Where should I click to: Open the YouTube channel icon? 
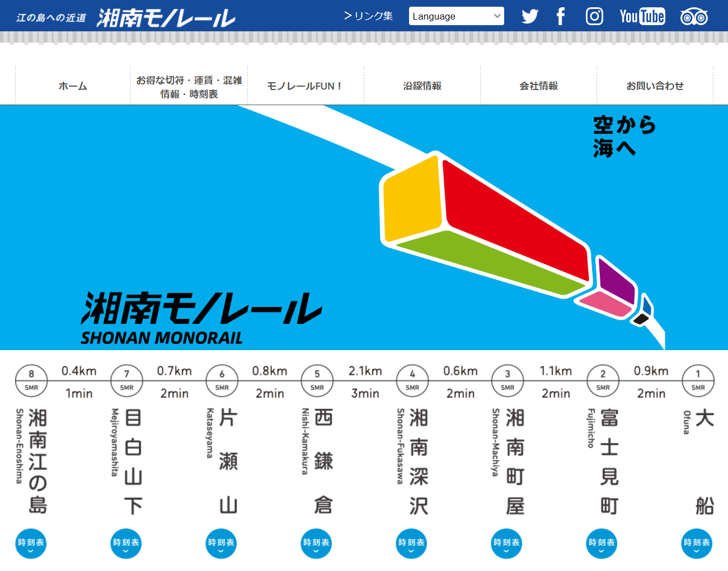click(x=642, y=16)
